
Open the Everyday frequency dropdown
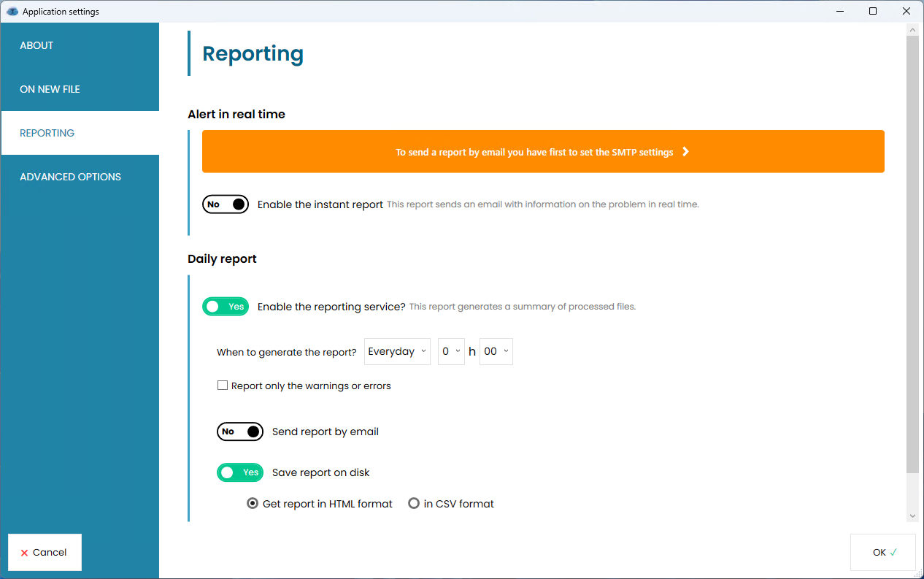tap(397, 351)
